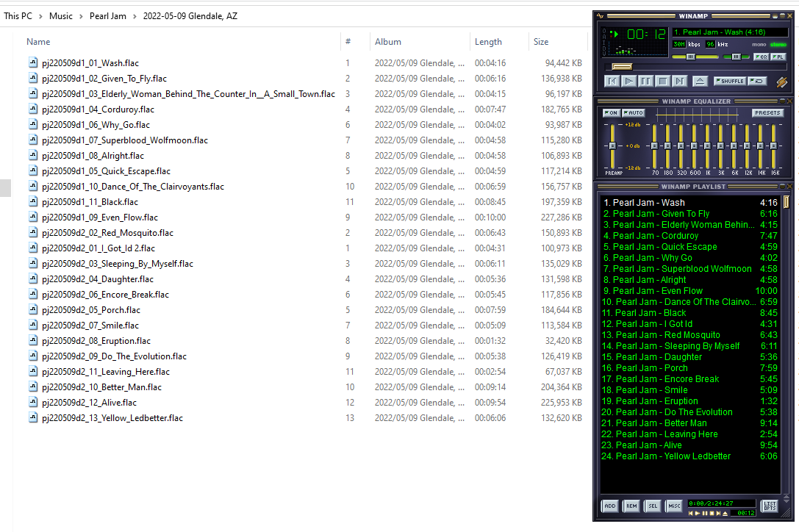Open the equalizer PRESETS menu

pos(767,112)
